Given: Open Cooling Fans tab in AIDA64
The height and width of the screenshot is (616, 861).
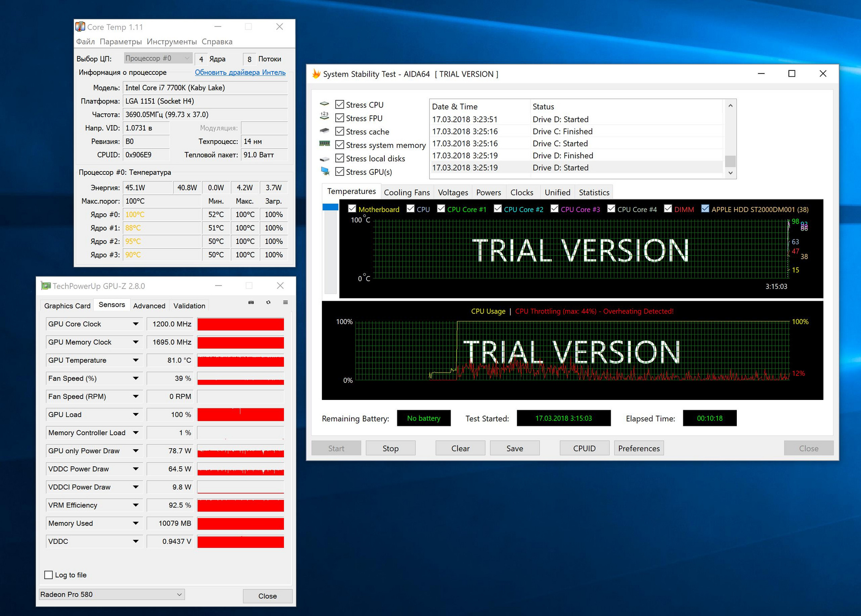Looking at the screenshot, I should [x=407, y=192].
